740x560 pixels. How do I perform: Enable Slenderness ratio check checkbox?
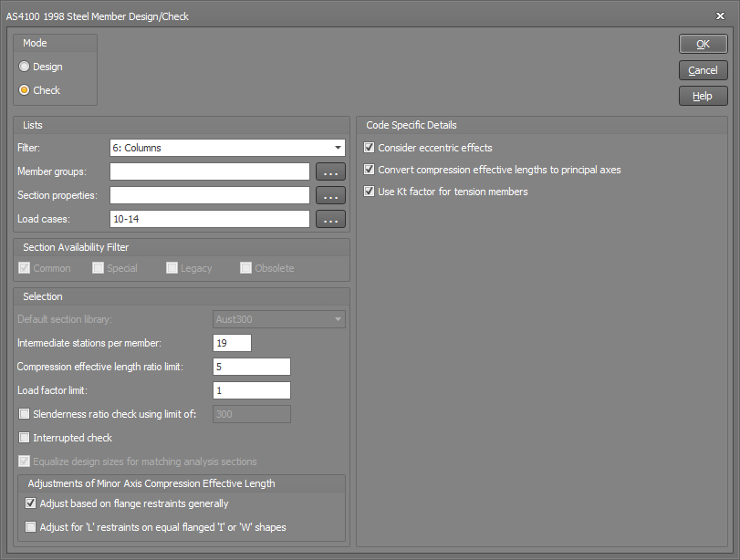click(24, 414)
